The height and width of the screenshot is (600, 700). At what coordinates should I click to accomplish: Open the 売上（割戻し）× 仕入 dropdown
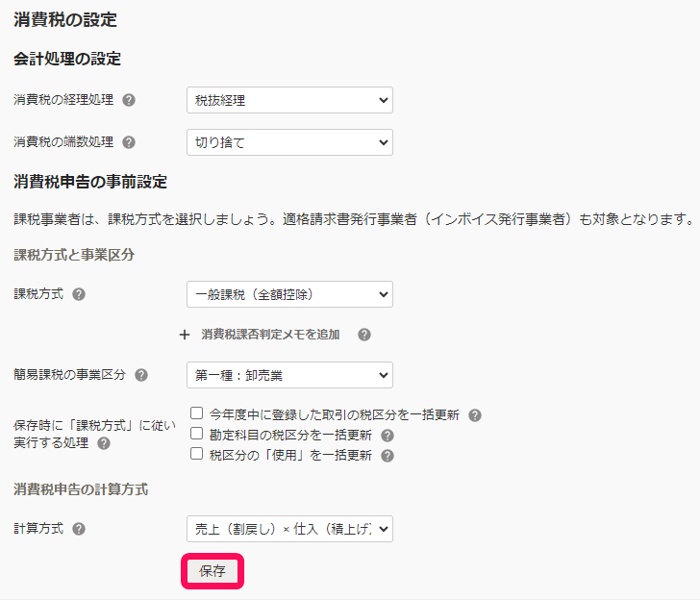point(289,529)
